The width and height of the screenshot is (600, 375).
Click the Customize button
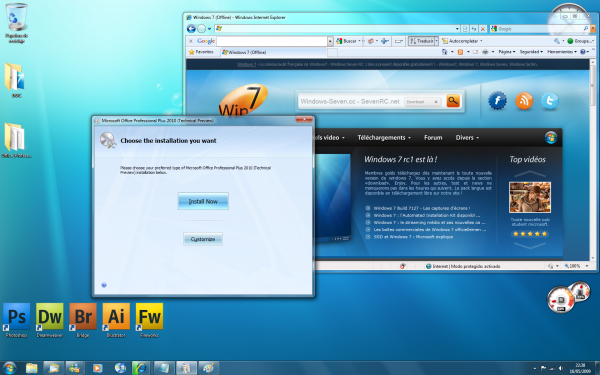tap(203, 239)
